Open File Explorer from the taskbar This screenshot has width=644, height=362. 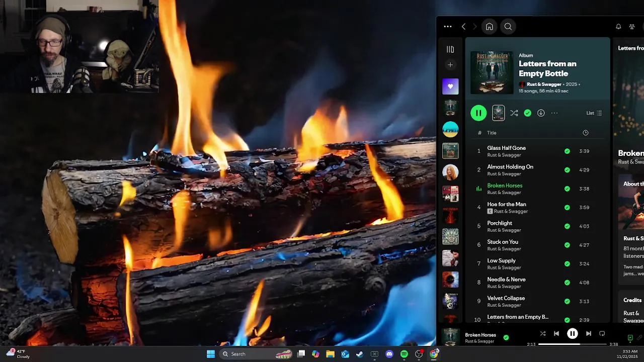coord(330,354)
